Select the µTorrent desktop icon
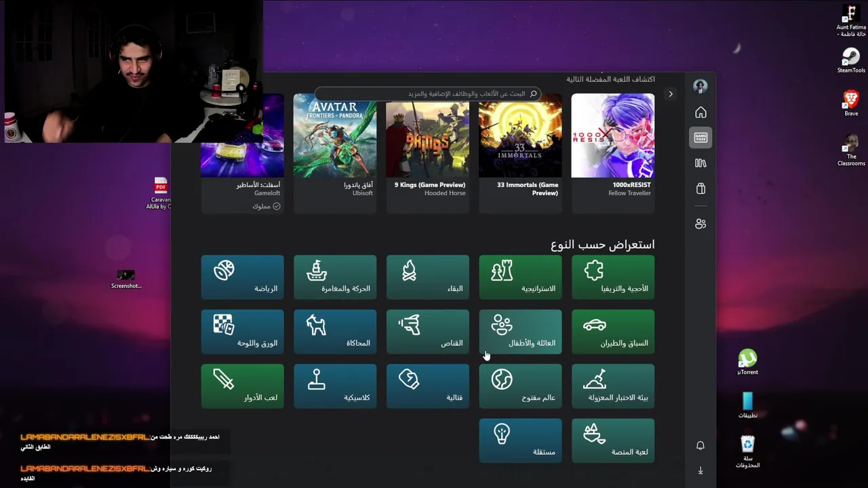Viewport: 868px width, 488px height. pos(747,363)
